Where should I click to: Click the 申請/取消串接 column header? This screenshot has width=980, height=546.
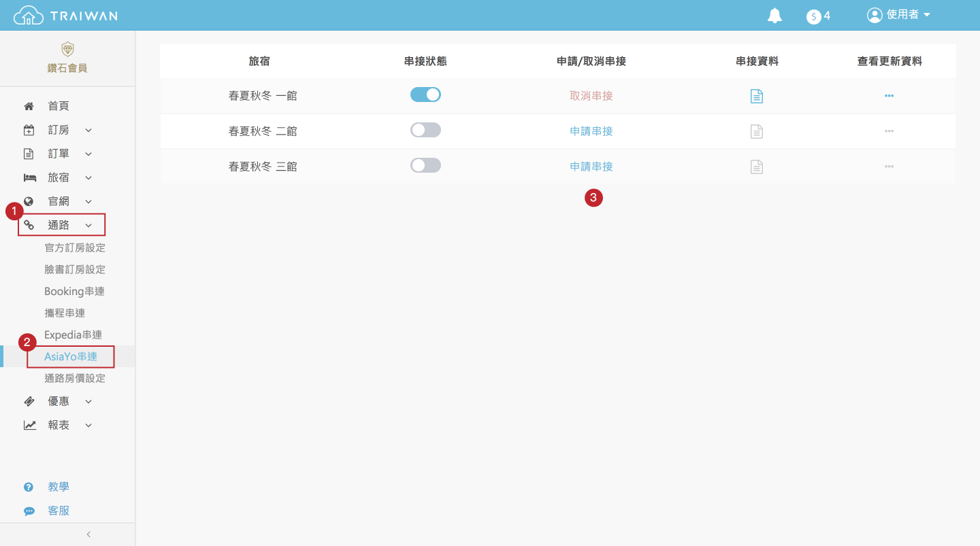[591, 61]
